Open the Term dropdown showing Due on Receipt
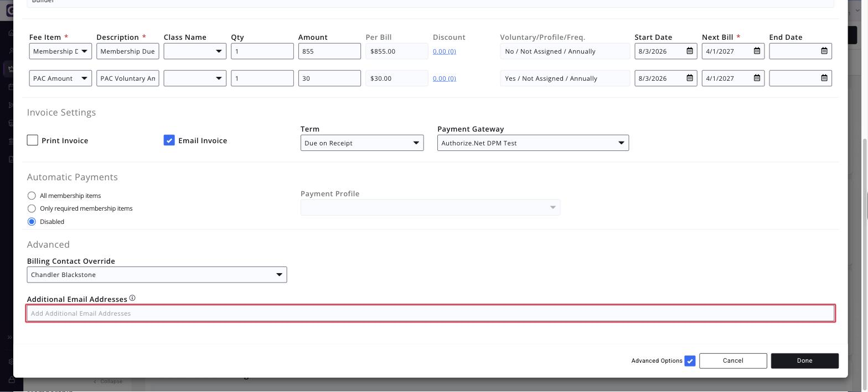 pyautogui.click(x=362, y=143)
